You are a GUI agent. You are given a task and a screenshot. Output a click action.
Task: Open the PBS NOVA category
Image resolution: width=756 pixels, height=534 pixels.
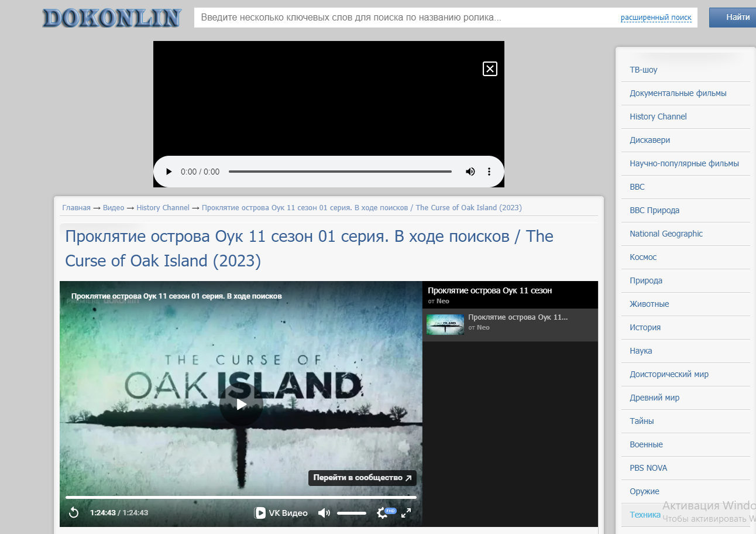648,468
